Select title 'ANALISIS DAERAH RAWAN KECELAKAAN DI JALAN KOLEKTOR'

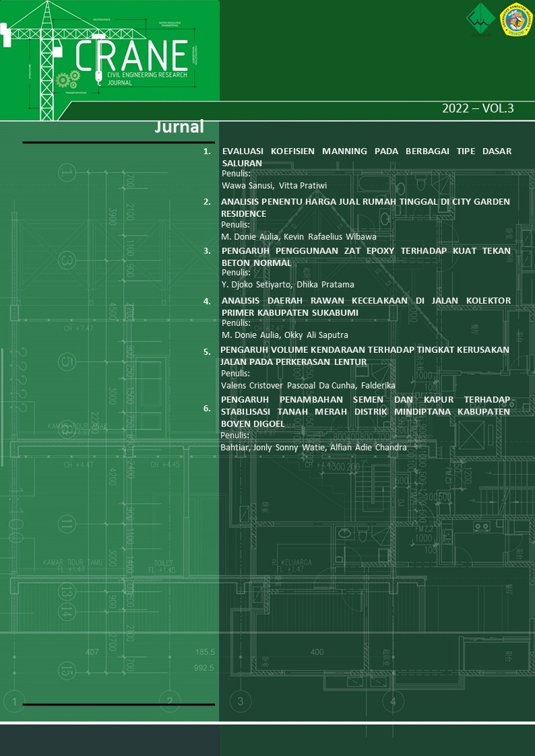366,301
